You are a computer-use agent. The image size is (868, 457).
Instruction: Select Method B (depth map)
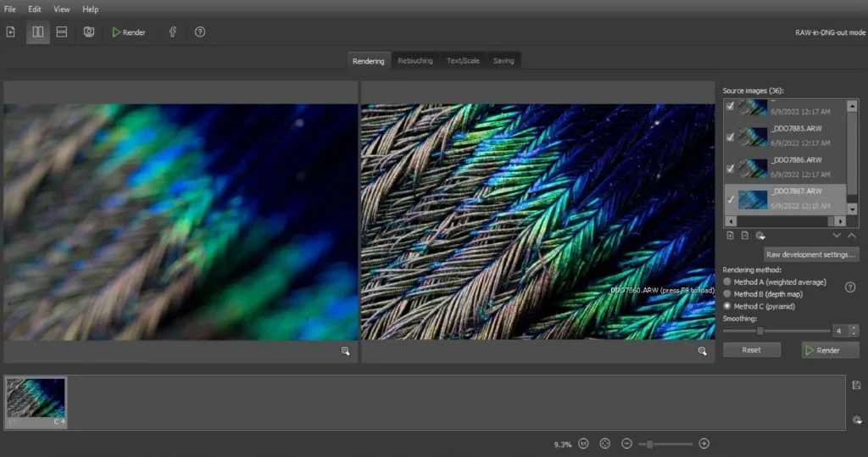[x=726, y=294]
